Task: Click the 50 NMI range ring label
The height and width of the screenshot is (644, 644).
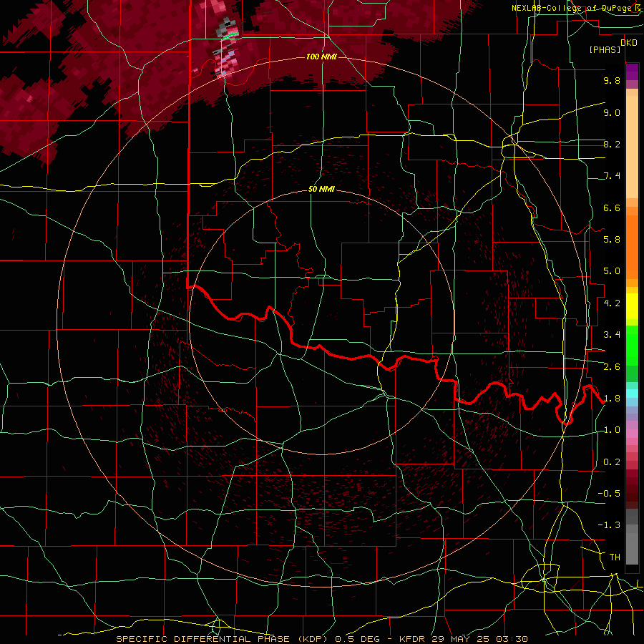Action: coord(321,189)
